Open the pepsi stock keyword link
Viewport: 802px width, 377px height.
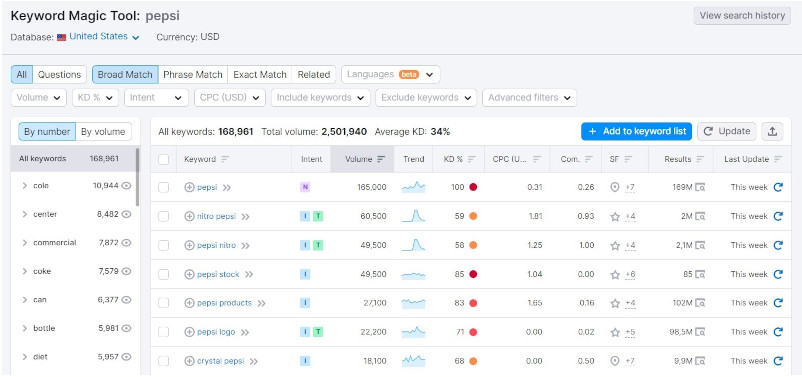point(218,274)
